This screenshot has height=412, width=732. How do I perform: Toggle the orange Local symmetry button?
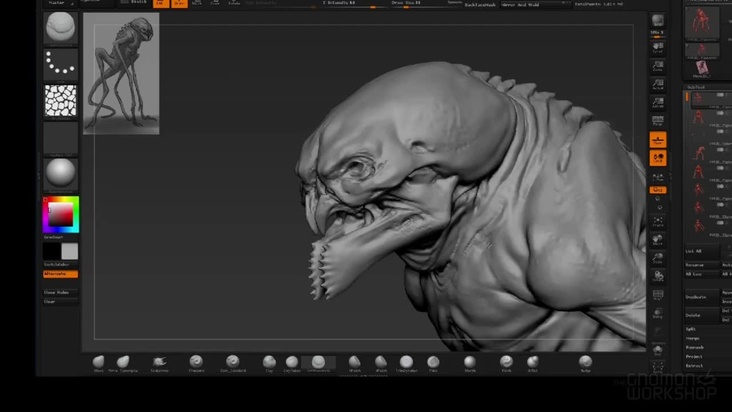point(658,158)
